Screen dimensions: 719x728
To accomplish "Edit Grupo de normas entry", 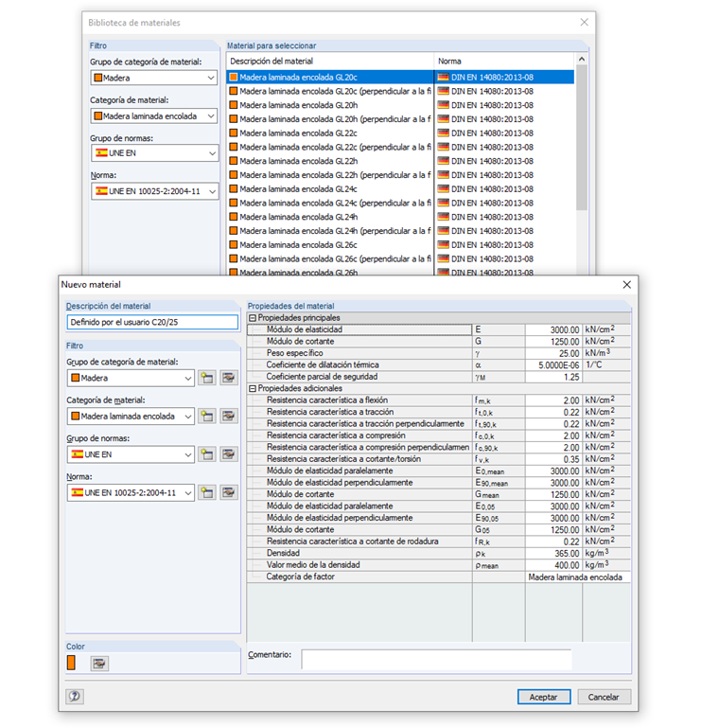I will (x=228, y=454).
